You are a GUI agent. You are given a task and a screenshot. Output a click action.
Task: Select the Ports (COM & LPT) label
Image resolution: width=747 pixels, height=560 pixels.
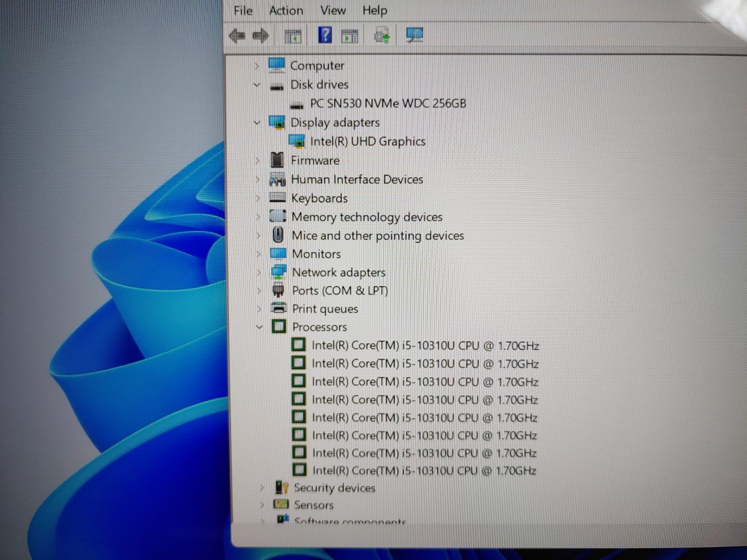tap(340, 290)
